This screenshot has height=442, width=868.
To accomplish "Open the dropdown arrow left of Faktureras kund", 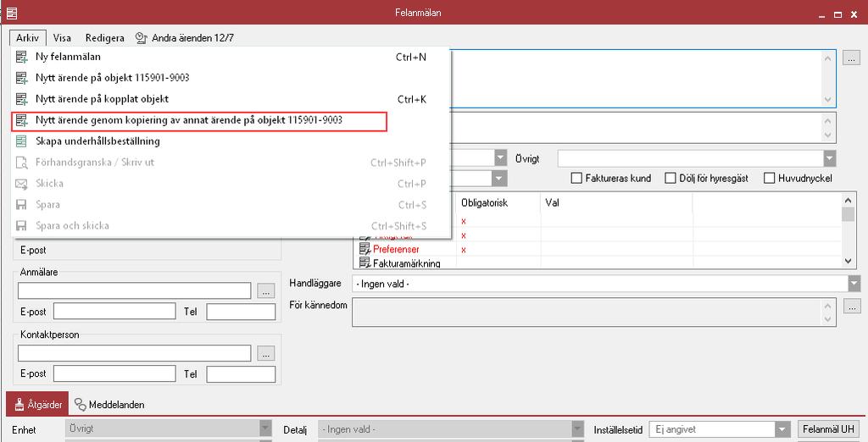I will coord(500,179).
